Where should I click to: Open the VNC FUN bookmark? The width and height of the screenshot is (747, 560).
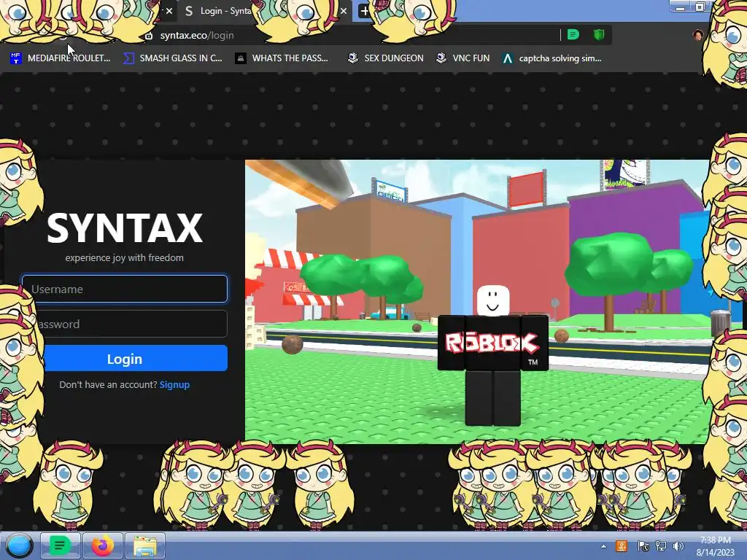[x=463, y=58]
